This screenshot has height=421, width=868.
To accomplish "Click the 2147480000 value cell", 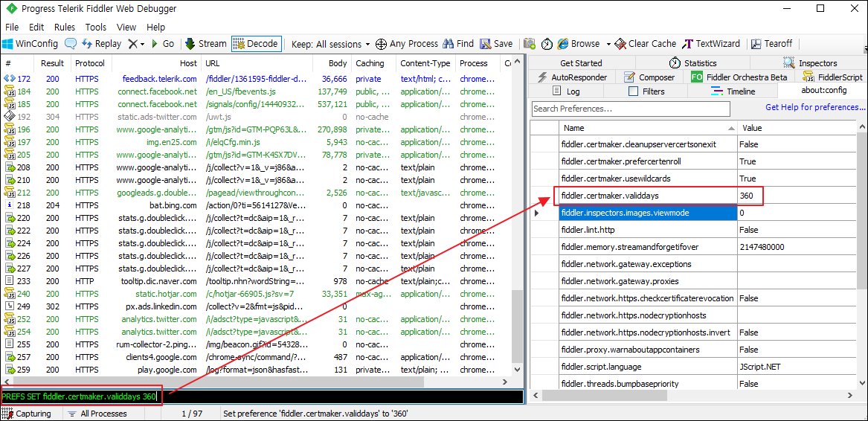I will (797, 247).
